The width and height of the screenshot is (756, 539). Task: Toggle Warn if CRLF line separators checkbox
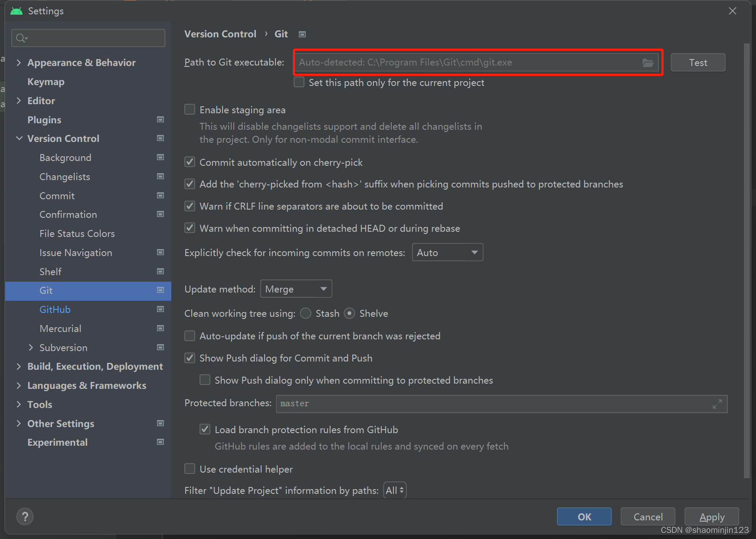(x=190, y=206)
